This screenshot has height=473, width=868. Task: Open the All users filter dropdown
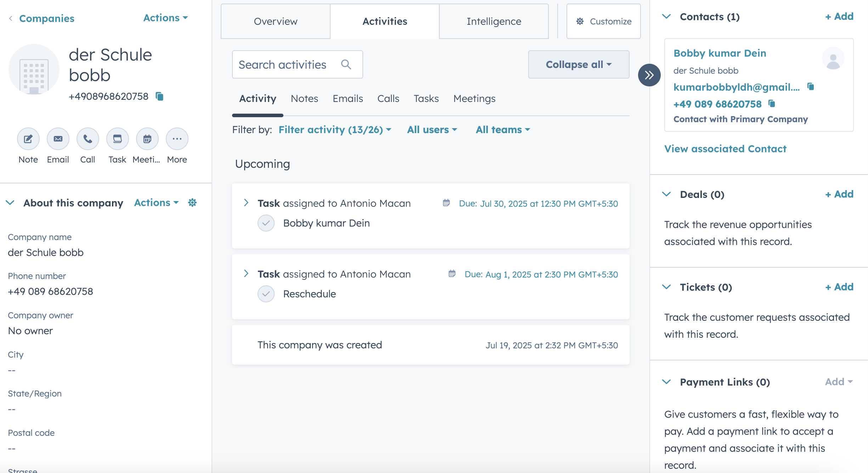(x=432, y=130)
